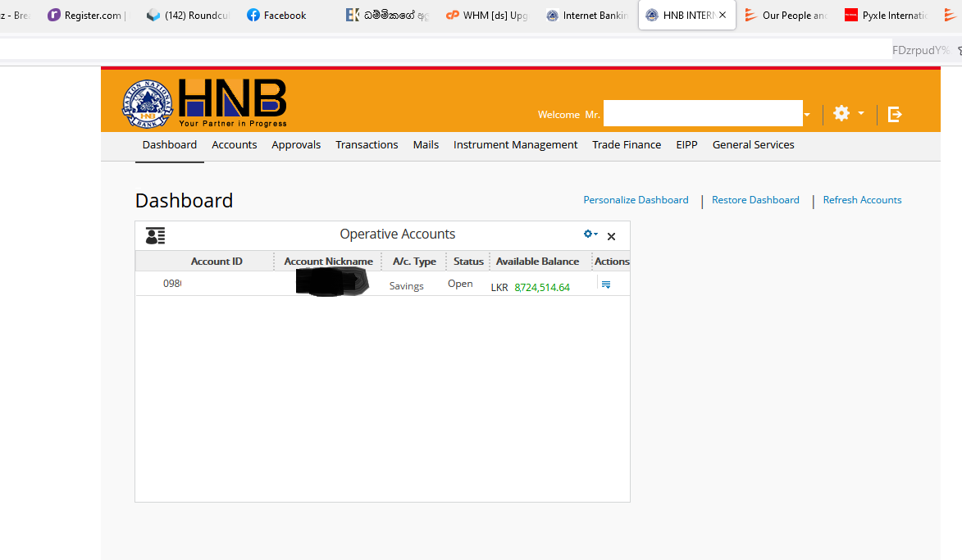Click Refresh Accounts link
Screen dimensions: 962x560
tap(862, 200)
